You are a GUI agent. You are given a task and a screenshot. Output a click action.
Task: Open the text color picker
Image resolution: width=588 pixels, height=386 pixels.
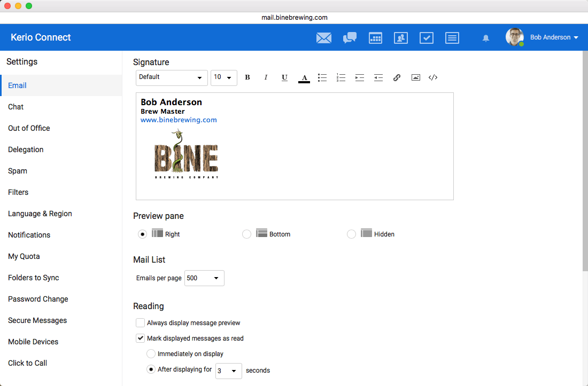pyautogui.click(x=304, y=78)
